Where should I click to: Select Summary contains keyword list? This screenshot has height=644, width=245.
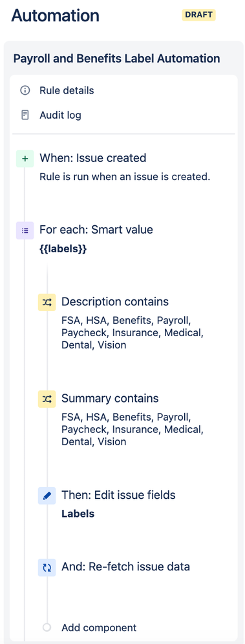(132, 429)
